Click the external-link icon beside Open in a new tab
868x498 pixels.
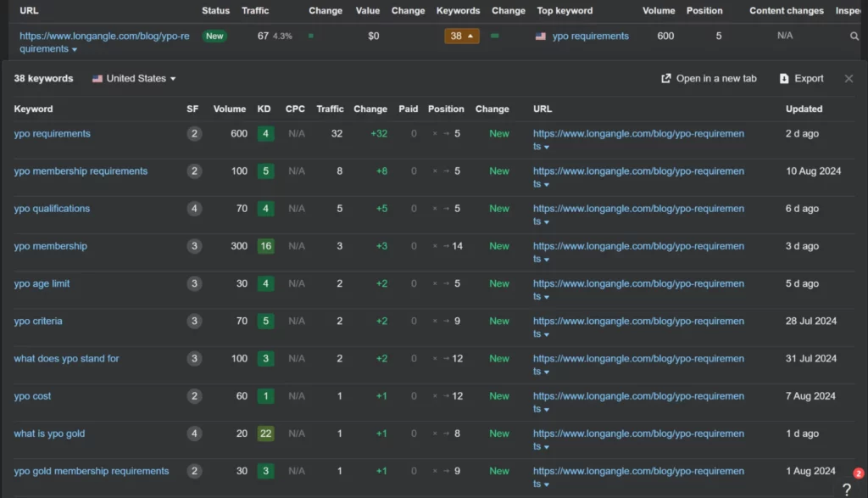pyautogui.click(x=667, y=78)
